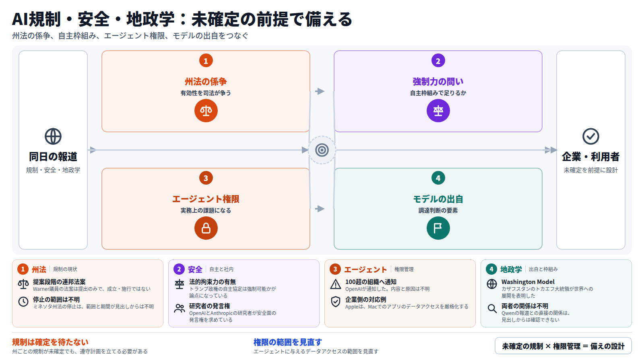Click the number 1 badge in 州法の係争 card
Viewport: 644px width, 362px height.
[x=206, y=61]
